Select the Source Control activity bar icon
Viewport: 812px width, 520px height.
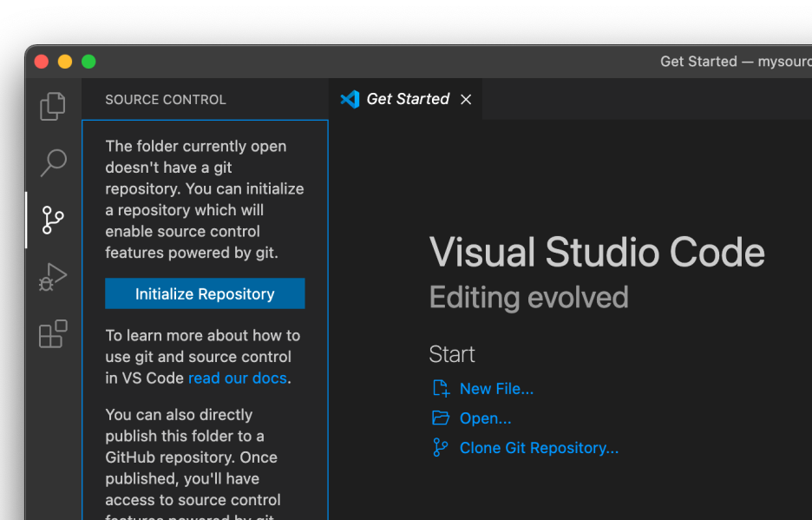point(53,220)
